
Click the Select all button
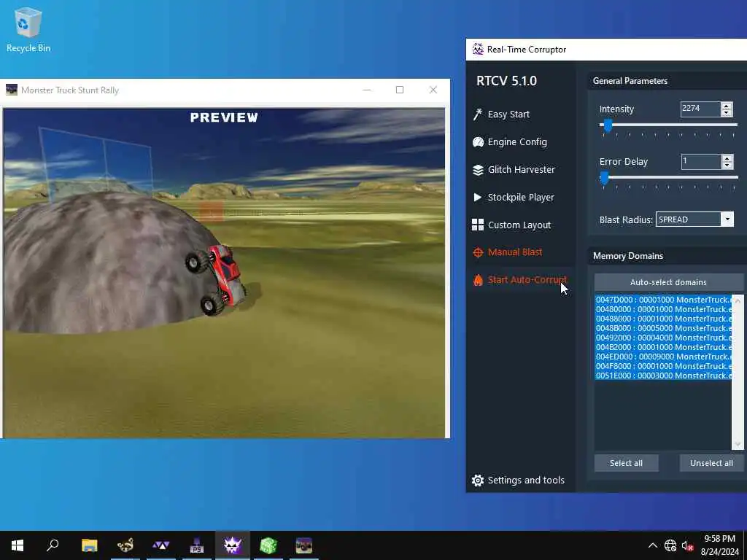coord(626,463)
